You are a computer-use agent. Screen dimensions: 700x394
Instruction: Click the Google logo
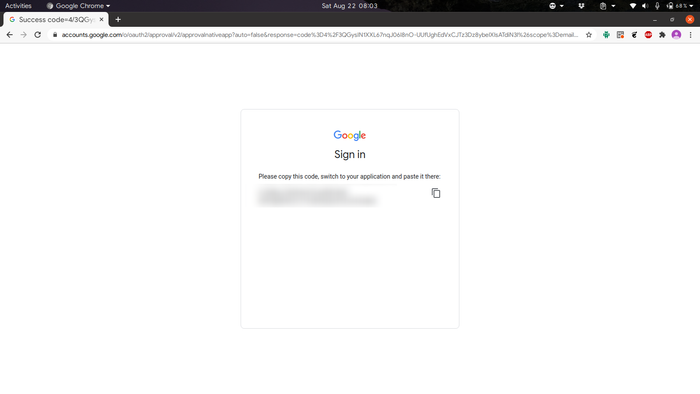[x=350, y=135]
